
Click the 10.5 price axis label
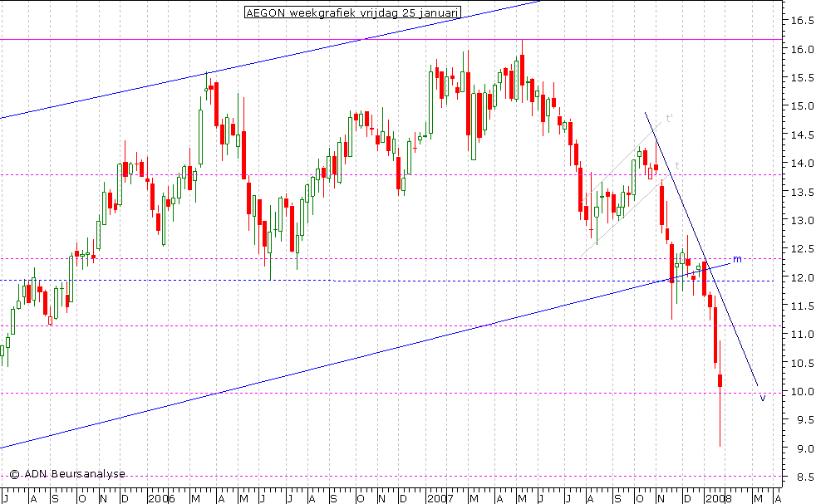click(x=802, y=363)
